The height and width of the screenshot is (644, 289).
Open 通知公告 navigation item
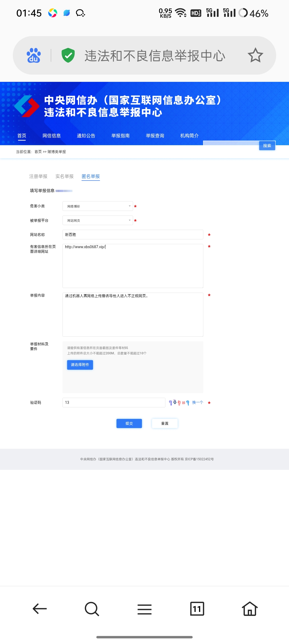[86, 136]
